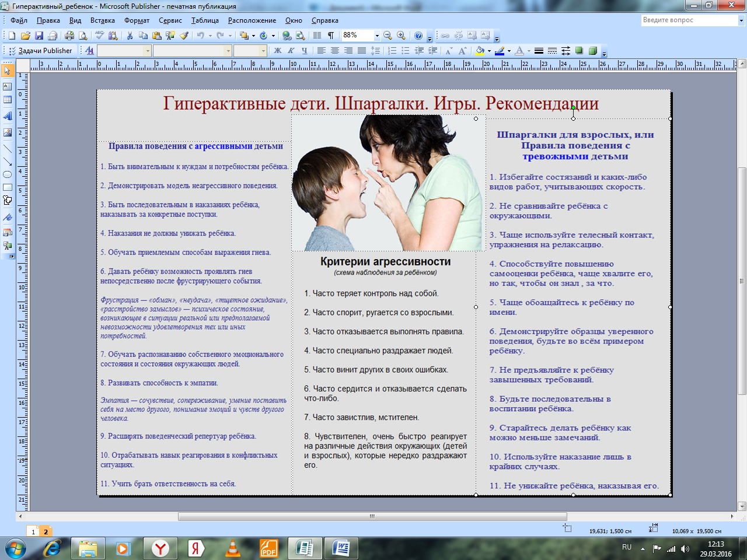Expand the undo history dropdown arrow
747x560 pixels.
pos(210,36)
